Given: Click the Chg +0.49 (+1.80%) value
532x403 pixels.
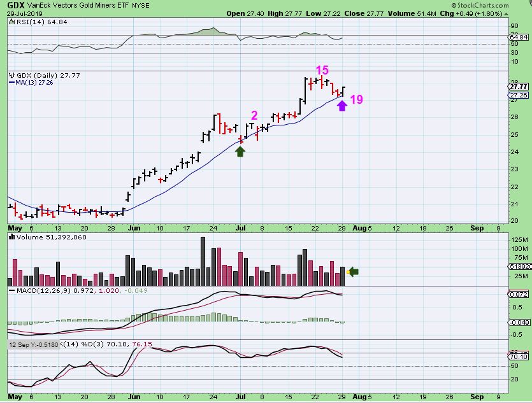Looking at the screenshot, I should [x=471, y=13].
